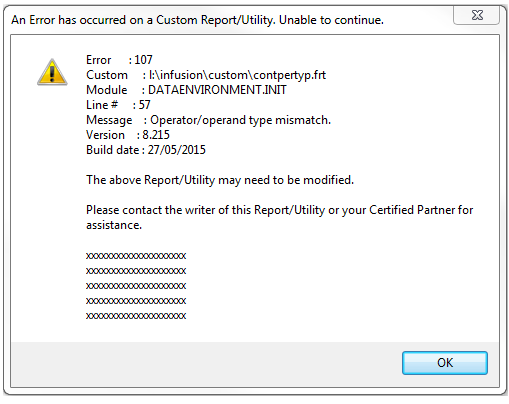Click the dialog title bar text
Screen dimensions: 509x404
197,20
